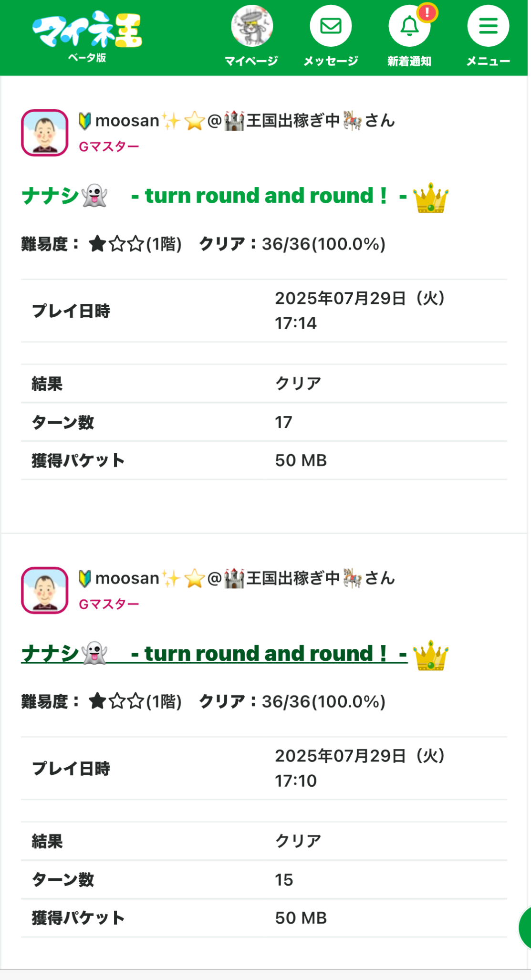
Task: Open 新着通知 bell icon
Action: click(409, 27)
